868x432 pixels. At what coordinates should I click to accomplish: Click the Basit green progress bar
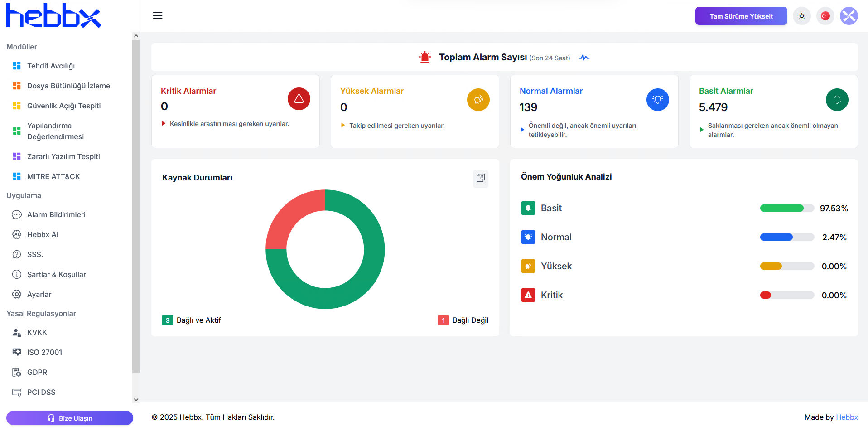click(x=781, y=208)
